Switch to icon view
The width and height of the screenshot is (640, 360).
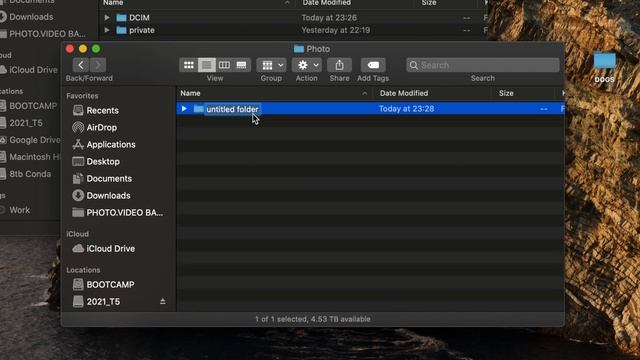[189, 65]
